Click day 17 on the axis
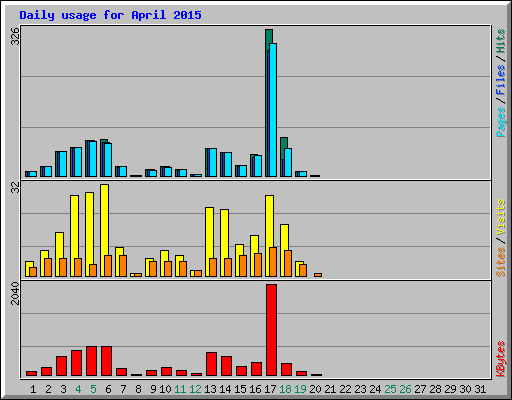512x400 pixels. (x=270, y=389)
